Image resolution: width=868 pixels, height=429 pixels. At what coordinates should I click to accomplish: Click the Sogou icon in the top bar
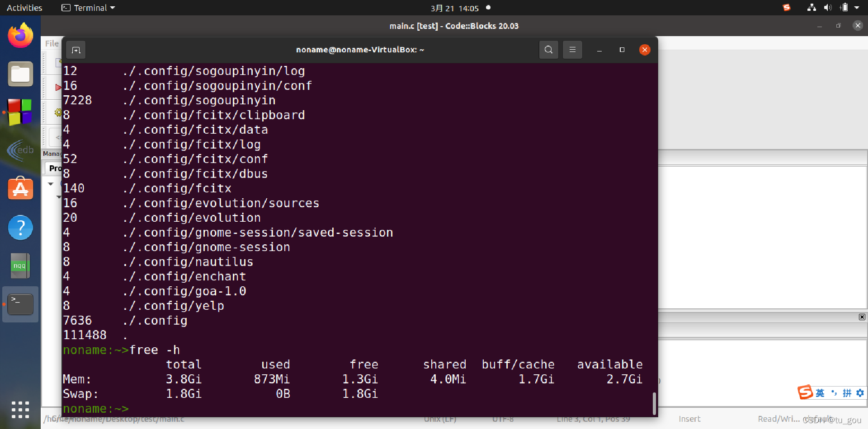787,8
